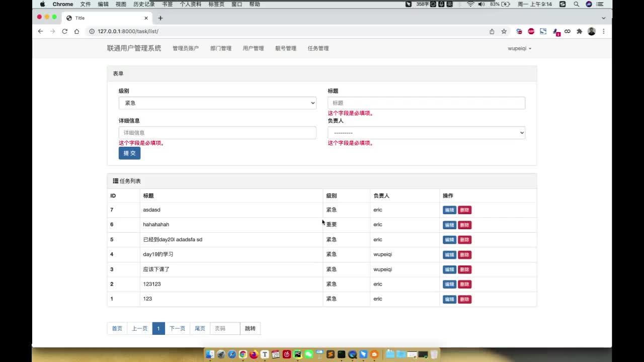Go to 部门管理 in the navbar
The image size is (644, 362).
[x=221, y=48]
